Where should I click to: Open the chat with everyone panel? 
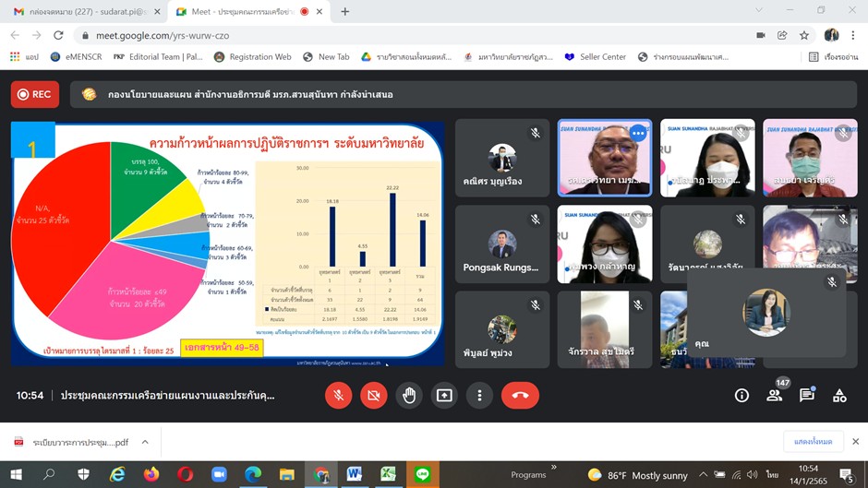(x=807, y=395)
